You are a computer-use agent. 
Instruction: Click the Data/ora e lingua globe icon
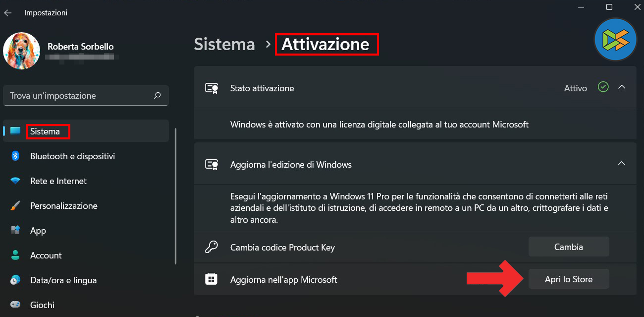[x=15, y=280]
